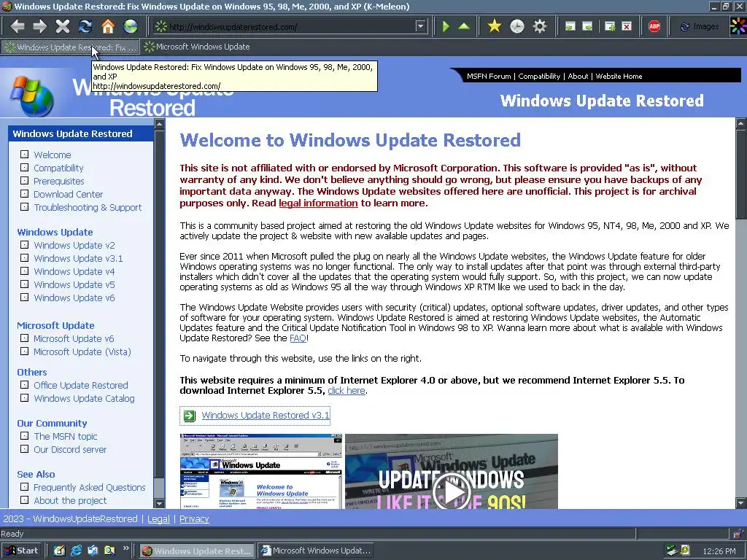Follow the legal information link in the red notice

click(318, 203)
